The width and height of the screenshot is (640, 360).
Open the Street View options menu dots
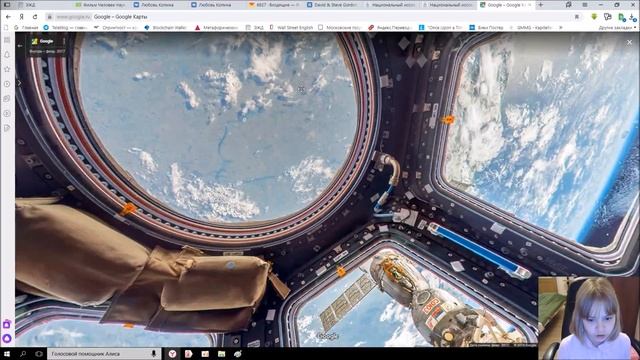click(64, 41)
